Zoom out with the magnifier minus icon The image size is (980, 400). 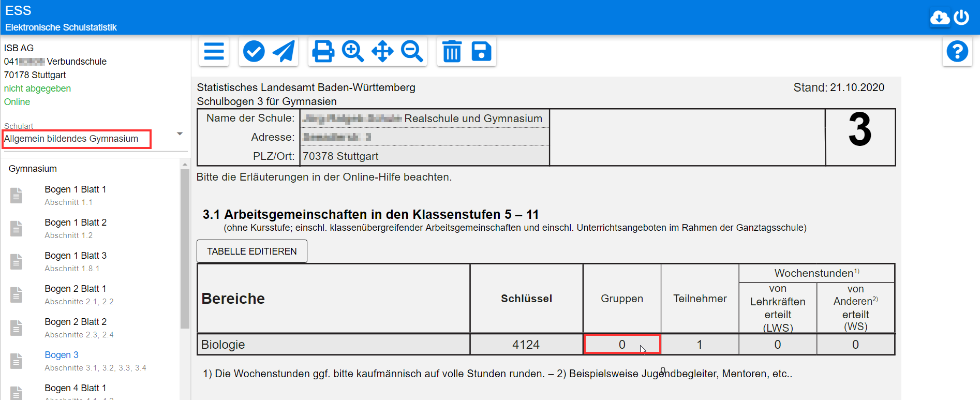(412, 51)
